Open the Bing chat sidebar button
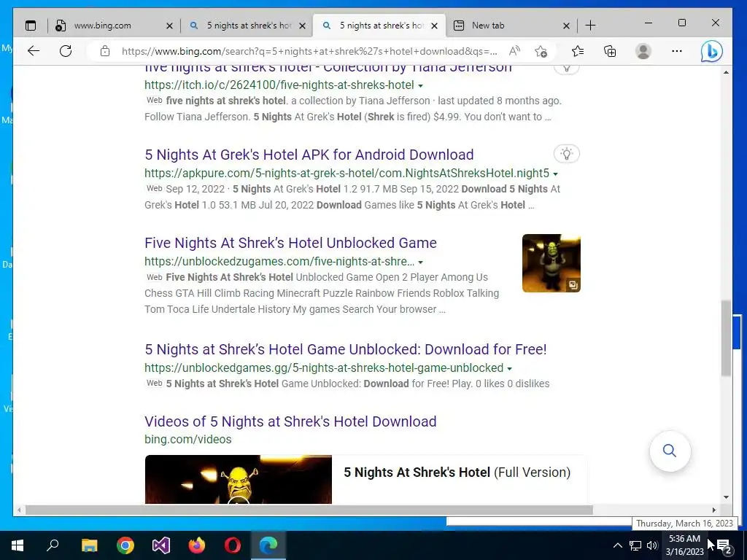 (x=711, y=51)
